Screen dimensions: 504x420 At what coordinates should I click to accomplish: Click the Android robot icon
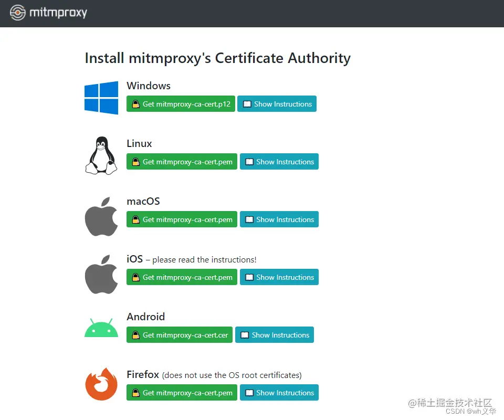coord(101,328)
